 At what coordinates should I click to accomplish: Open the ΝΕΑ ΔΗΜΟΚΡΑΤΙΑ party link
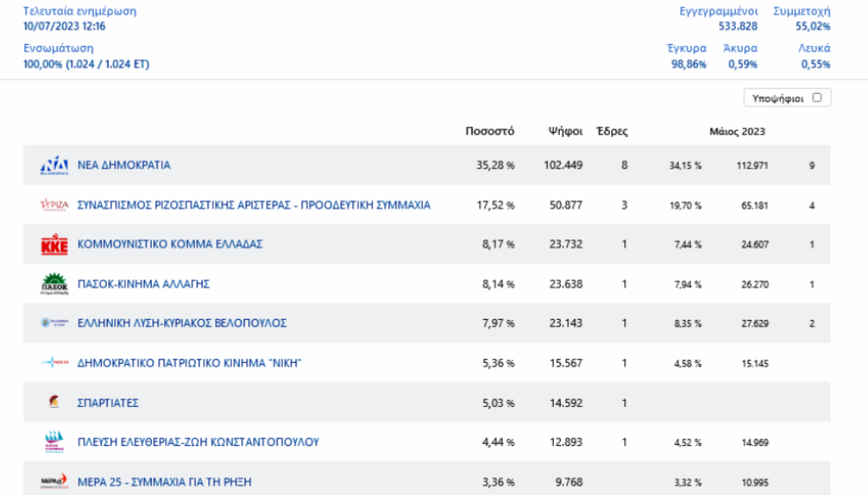[124, 166]
